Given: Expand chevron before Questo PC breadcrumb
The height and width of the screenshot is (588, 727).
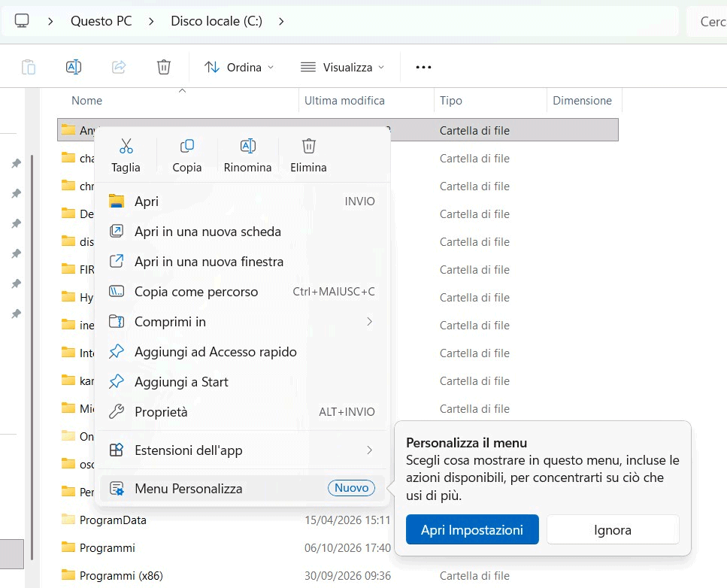Looking at the screenshot, I should click(x=50, y=21).
